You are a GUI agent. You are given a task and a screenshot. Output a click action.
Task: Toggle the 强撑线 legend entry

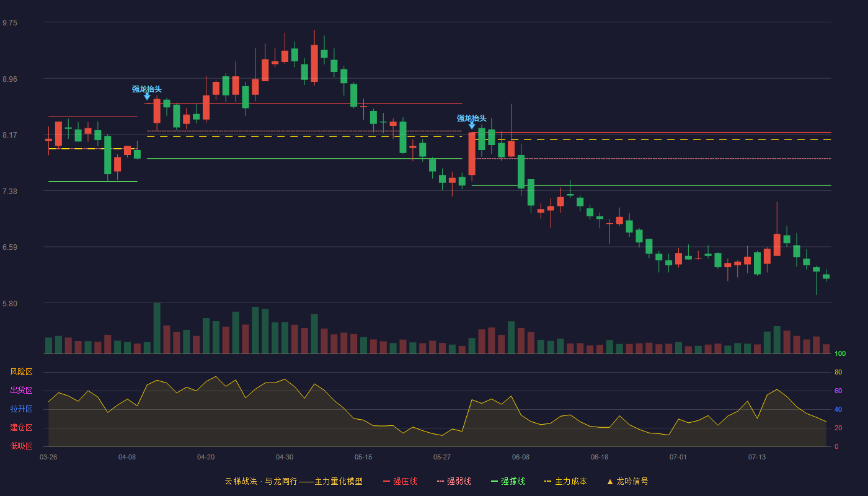pos(508,481)
